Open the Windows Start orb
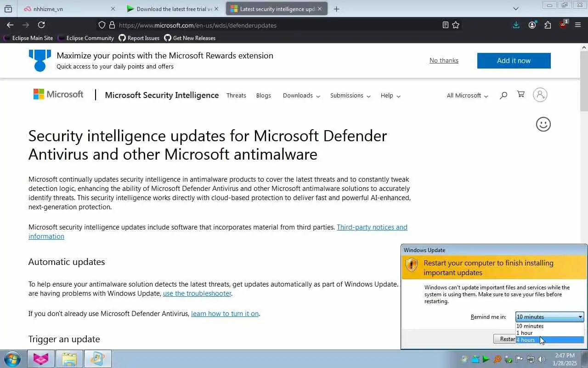The height and width of the screenshot is (368, 588). (x=12, y=359)
